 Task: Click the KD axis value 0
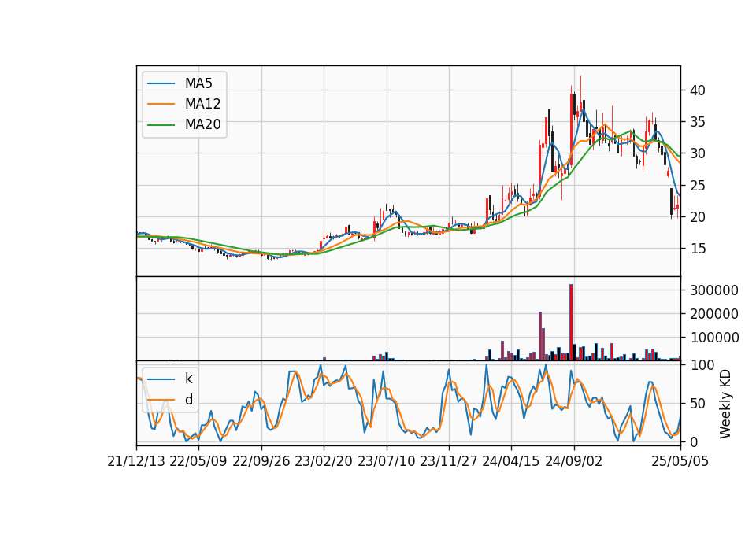point(694,441)
